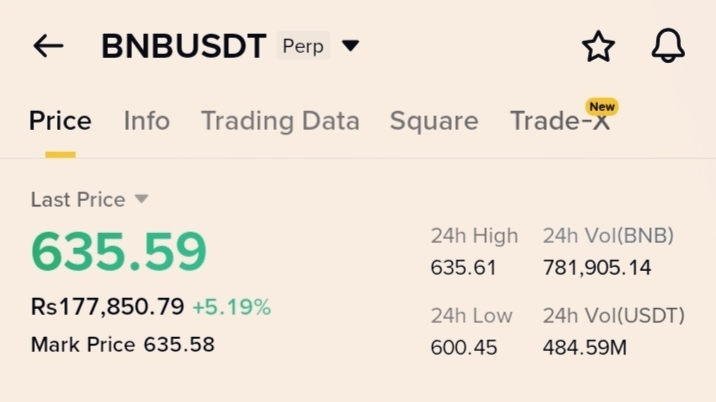Tap the 24h Vol(USDT) 484.59M value
This screenshot has height=402, width=716.
tap(584, 348)
